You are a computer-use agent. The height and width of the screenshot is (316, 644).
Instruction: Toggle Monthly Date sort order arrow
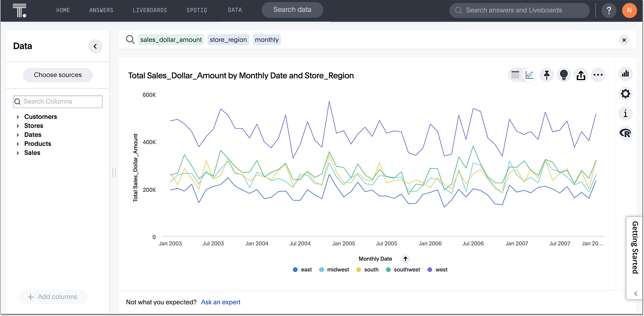[x=405, y=259]
